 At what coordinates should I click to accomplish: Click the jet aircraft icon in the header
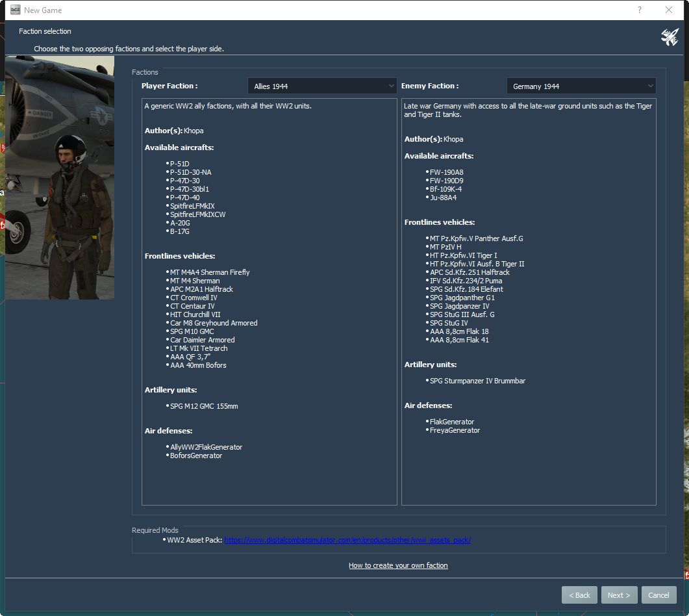pyautogui.click(x=670, y=38)
